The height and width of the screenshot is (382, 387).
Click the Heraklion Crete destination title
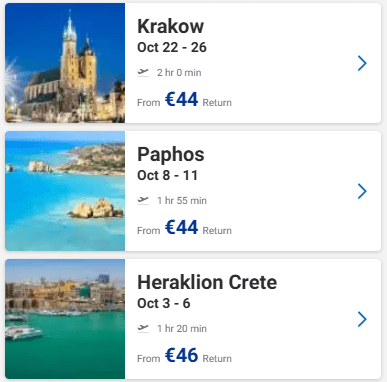[x=207, y=282]
